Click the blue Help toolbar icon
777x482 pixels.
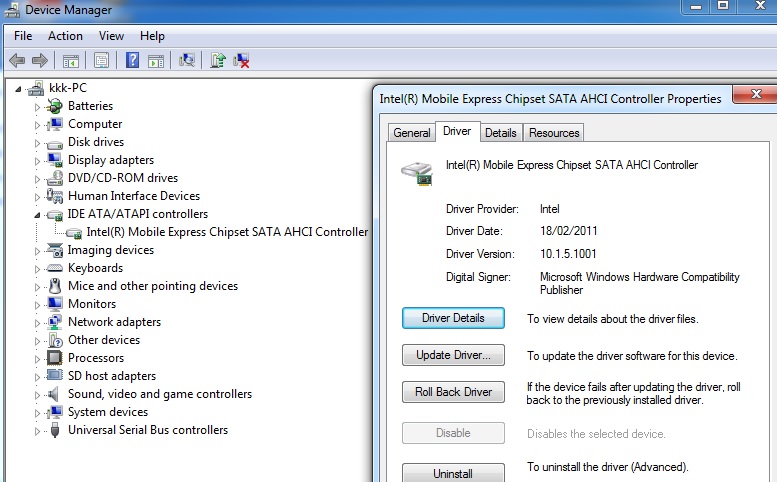point(132,60)
